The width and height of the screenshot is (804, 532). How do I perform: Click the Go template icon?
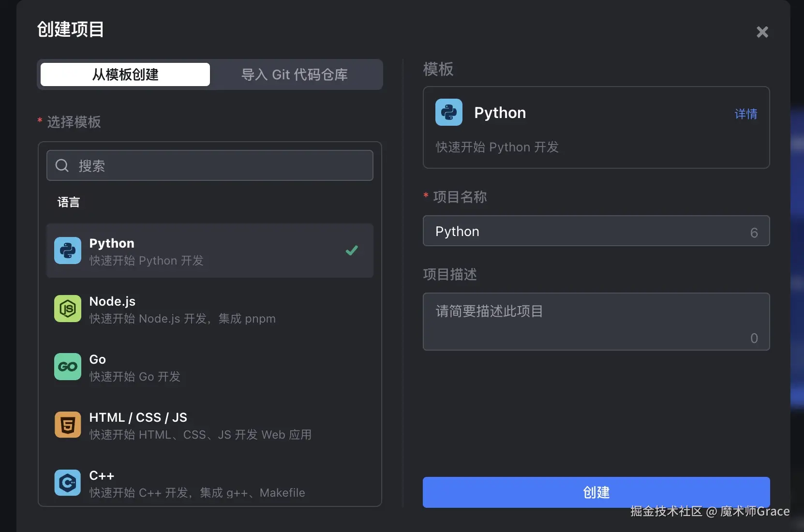click(x=68, y=367)
